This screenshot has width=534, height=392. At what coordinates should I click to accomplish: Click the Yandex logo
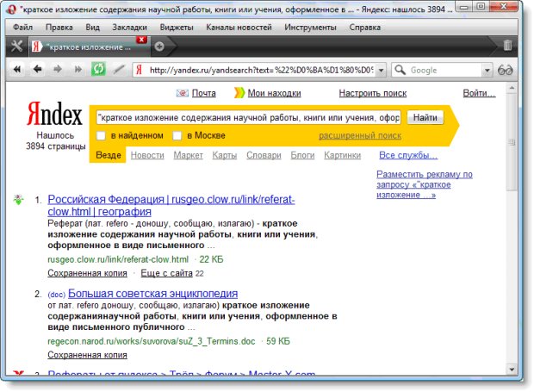pyautogui.click(x=54, y=114)
